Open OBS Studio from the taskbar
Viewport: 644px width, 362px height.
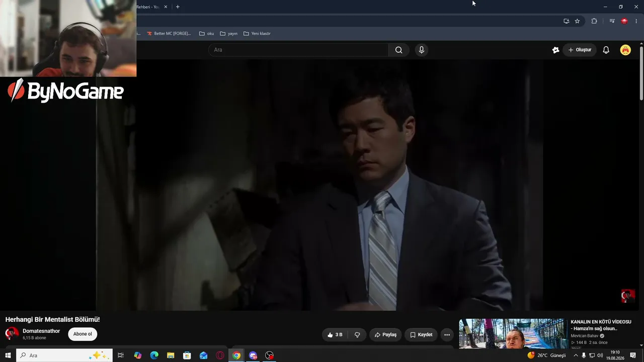click(x=270, y=355)
